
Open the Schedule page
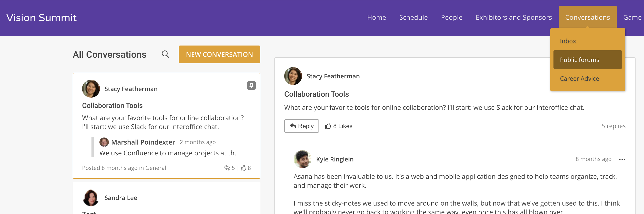413,17
